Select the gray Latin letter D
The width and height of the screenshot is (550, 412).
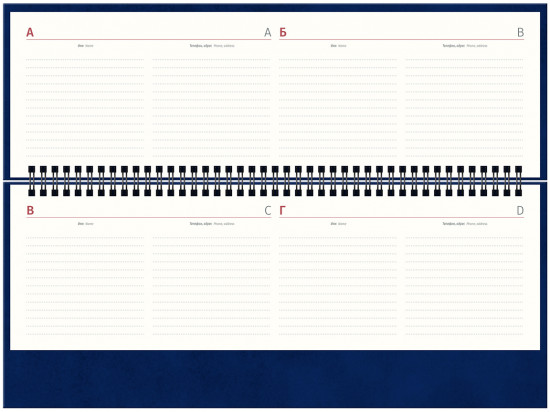pos(520,210)
